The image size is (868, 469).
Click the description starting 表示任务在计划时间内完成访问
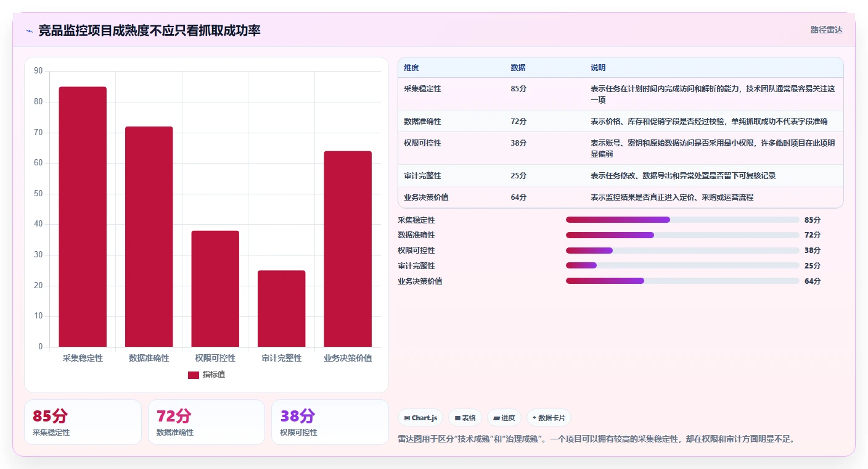[713, 94]
